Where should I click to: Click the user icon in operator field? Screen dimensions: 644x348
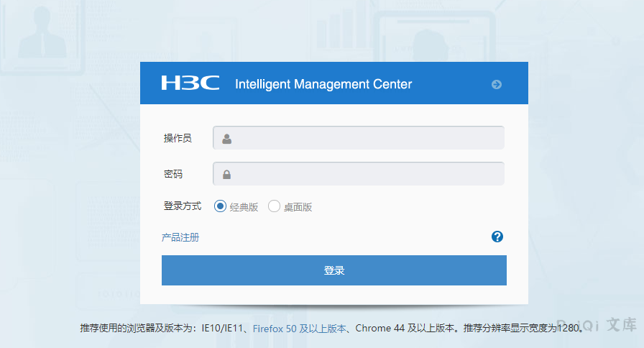coord(226,139)
